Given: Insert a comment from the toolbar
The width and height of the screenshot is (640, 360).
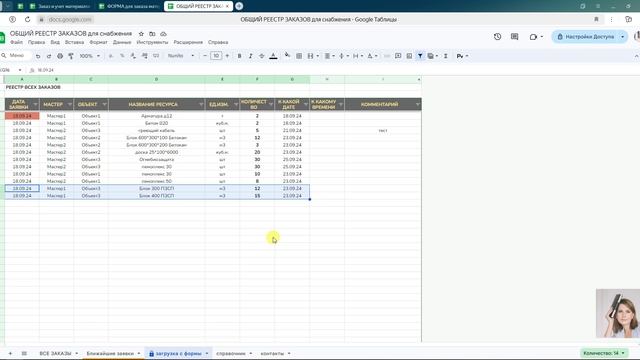Looking at the screenshot, I should [x=398, y=56].
